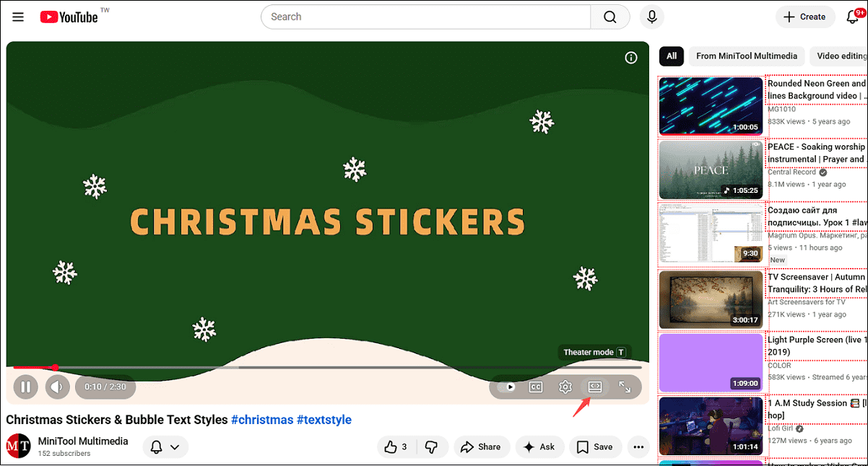
Task: Mute the video with the volume icon
Action: point(57,387)
